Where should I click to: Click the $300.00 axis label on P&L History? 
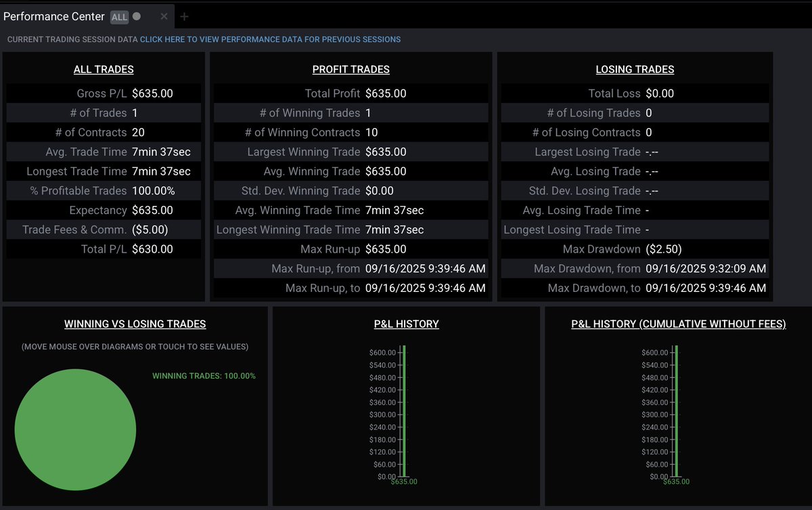click(x=382, y=413)
